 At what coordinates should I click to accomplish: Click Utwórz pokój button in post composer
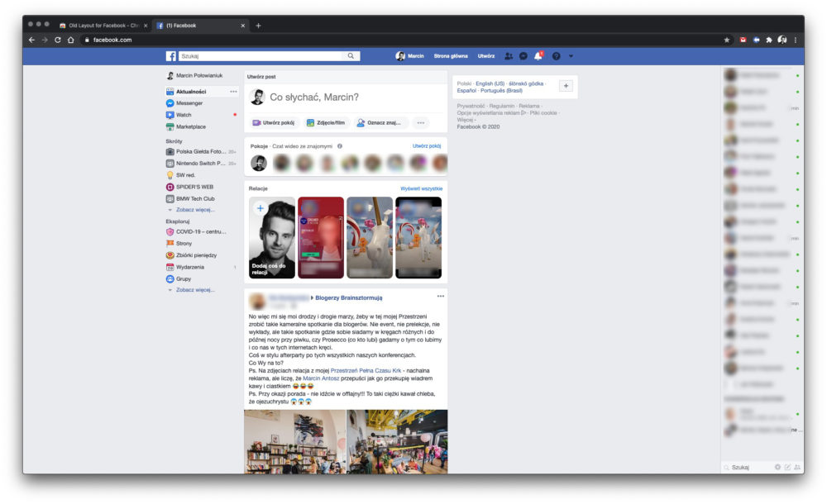pyautogui.click(x=273, y=123)
